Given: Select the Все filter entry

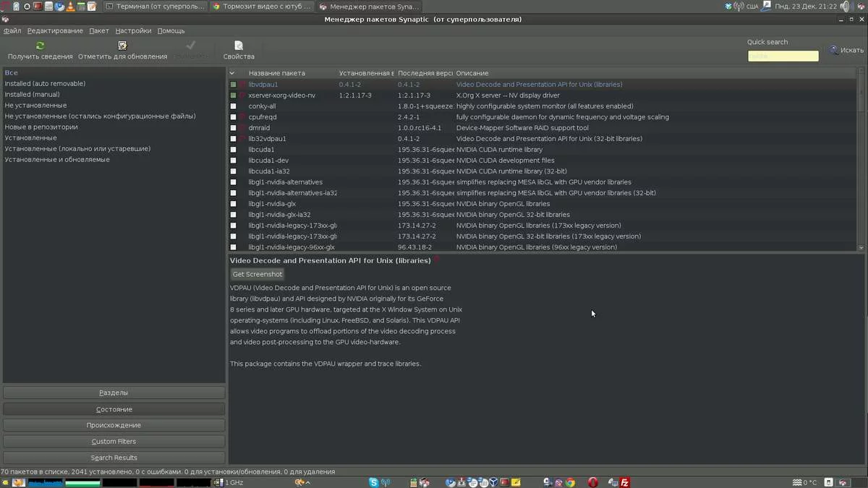Looking at the screenshot, I should pyautogui.click(x=12, y=73).
